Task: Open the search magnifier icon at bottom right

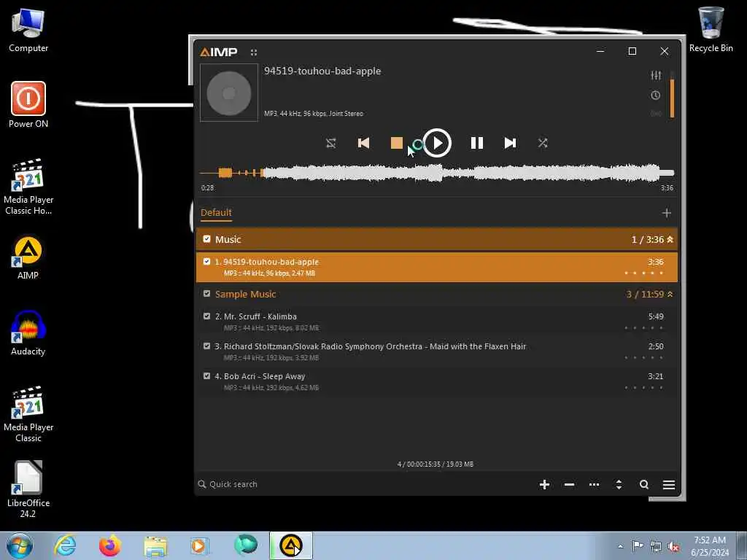Action: (x=644, y=484)
